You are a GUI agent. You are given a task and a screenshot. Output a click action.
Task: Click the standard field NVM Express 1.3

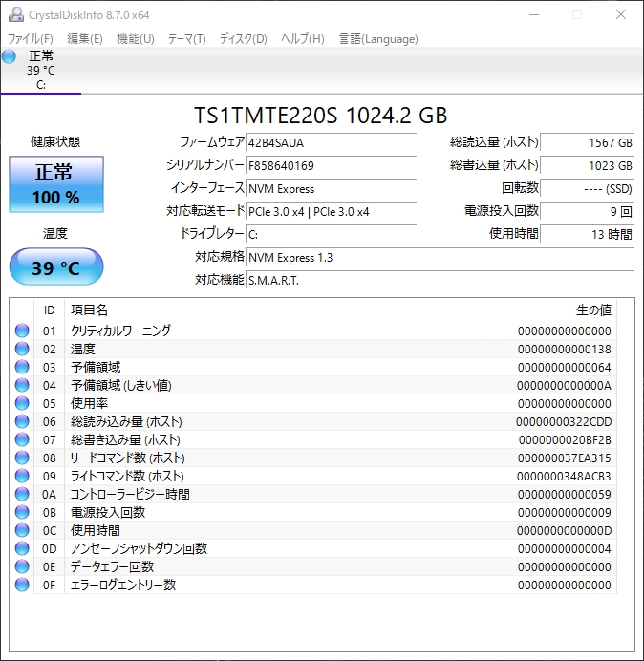440,257
